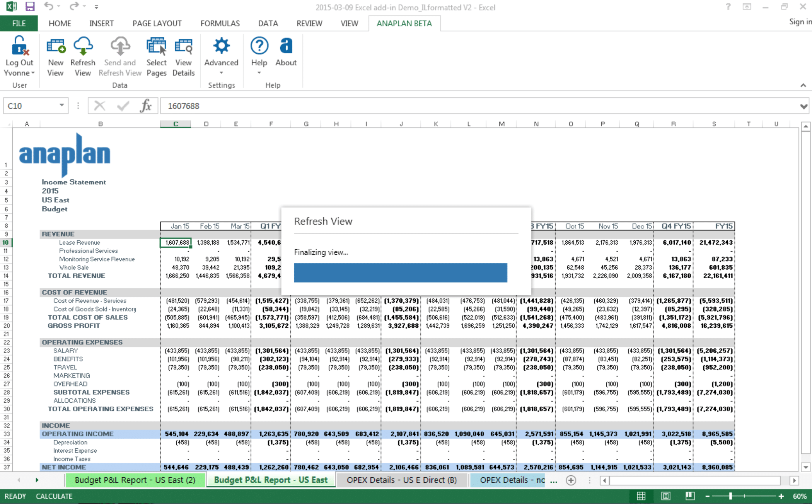Select cell containing 1,607,688

[x=176, y=242]
